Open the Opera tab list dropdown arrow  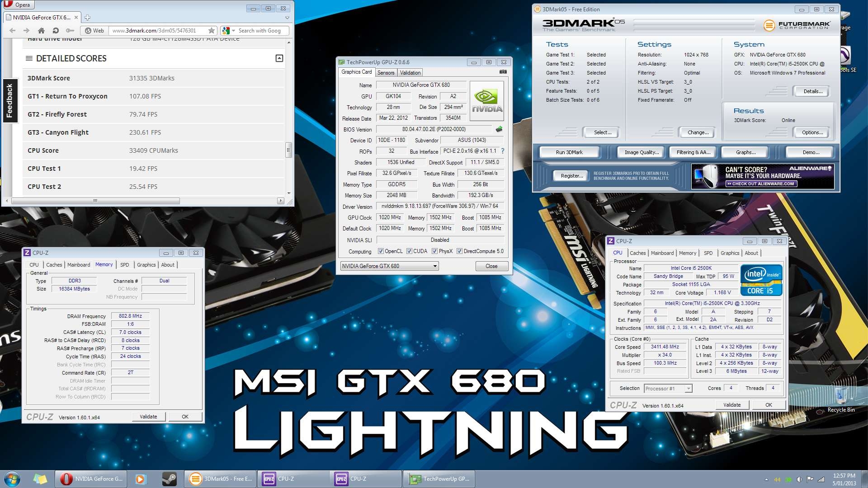287,18
